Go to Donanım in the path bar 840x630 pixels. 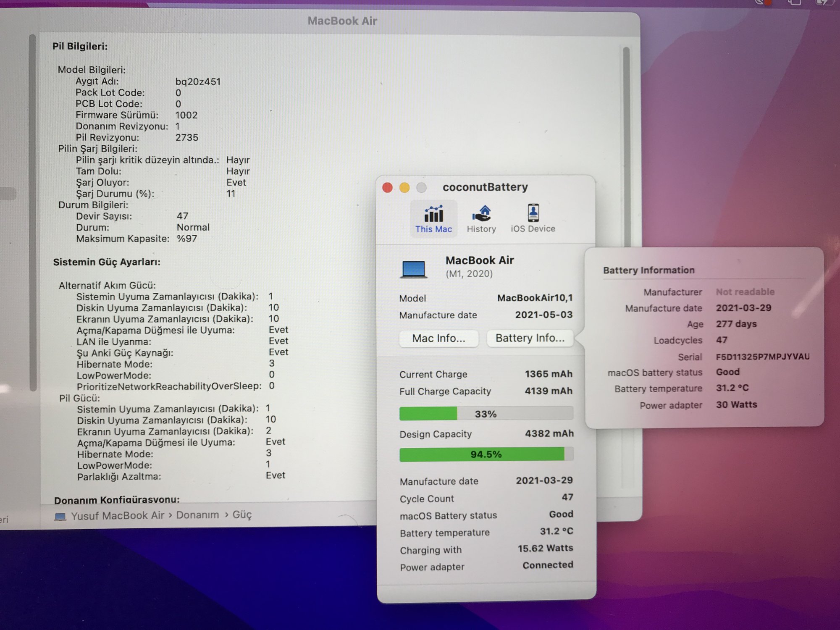[x=197, y=515]
